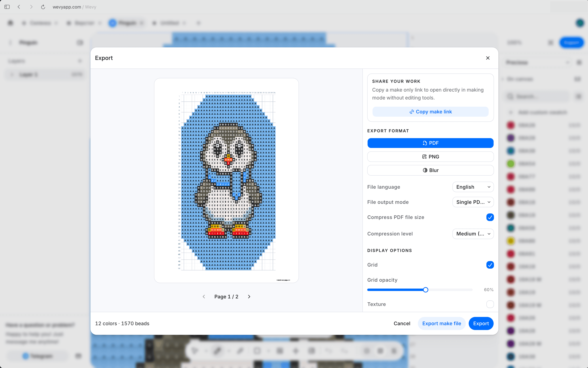This screenshot has height=368, width=588.
Task: Go to next preview page
Action: (249, 296)
